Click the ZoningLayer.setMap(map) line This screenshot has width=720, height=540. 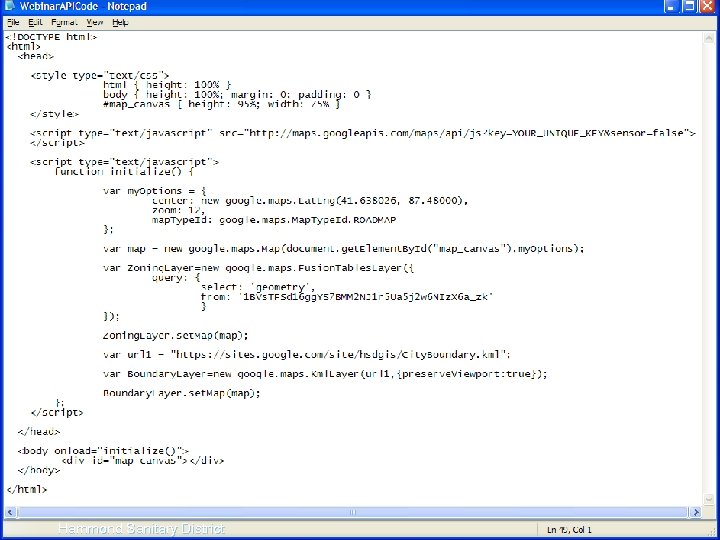pyautogui.click(x=175, y=336)
